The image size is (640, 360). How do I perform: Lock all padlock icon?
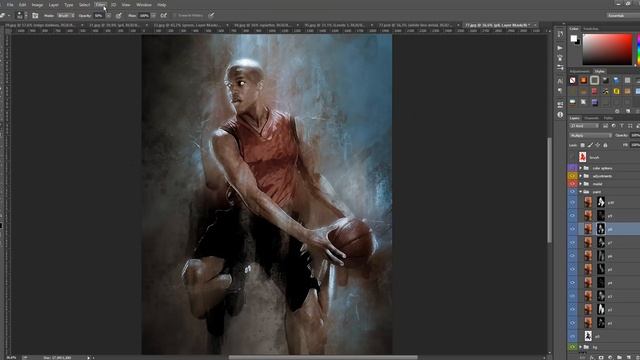[x=605, y=145]
